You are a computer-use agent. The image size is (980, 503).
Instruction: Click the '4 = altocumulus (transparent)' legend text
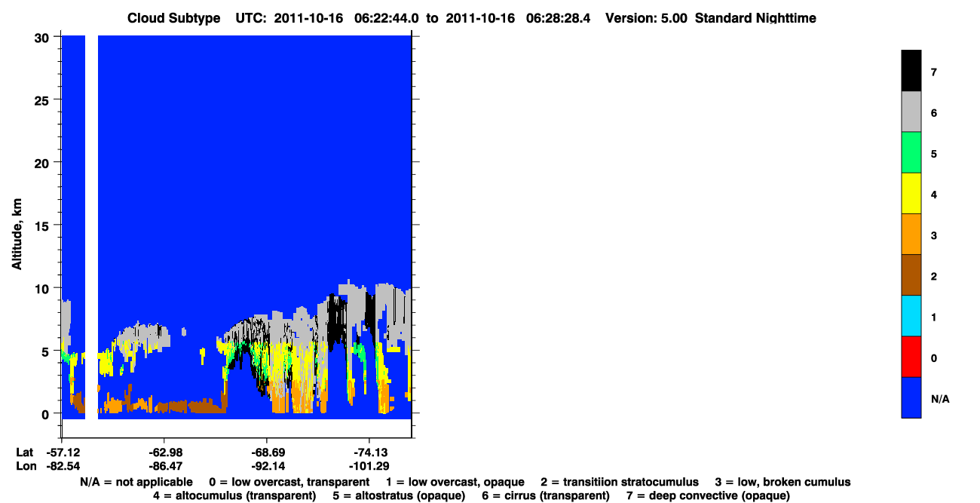pos(234,495)
